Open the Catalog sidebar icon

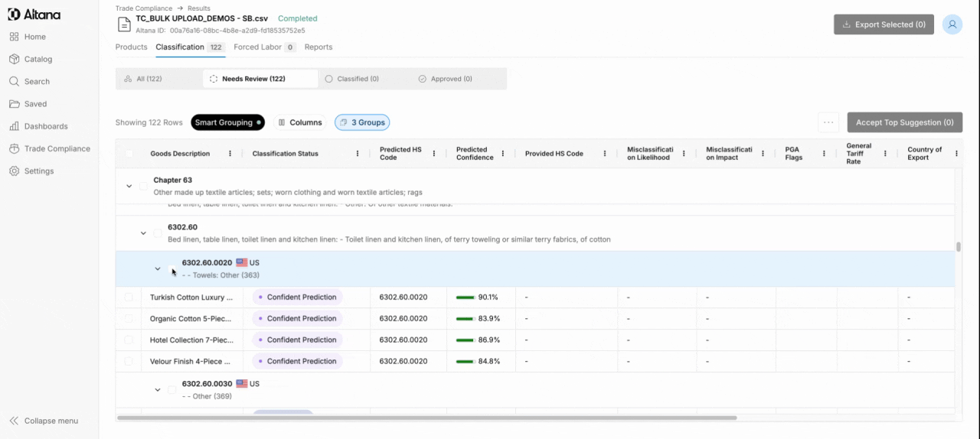15,59
